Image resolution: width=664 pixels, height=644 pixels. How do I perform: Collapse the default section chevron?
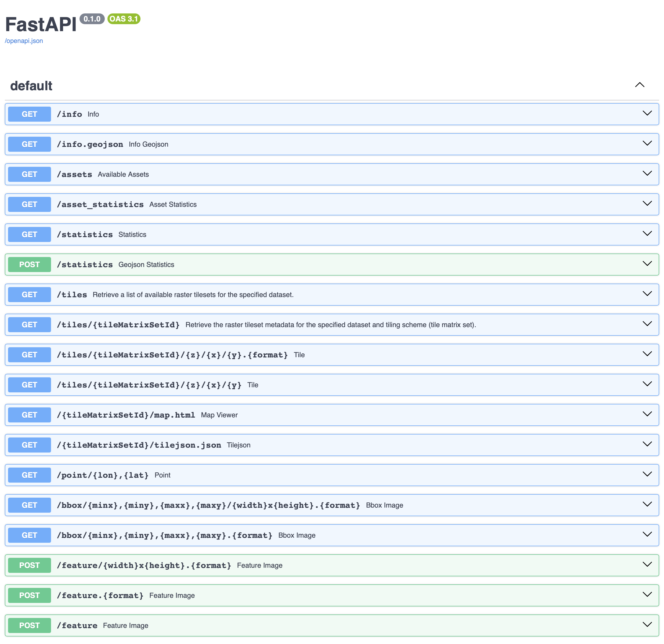tap(639, 85)
